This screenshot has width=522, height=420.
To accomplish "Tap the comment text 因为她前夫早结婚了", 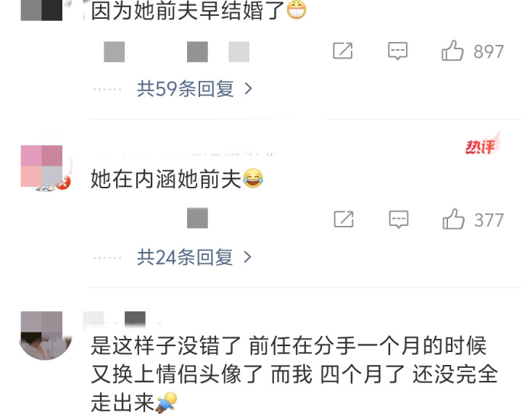I will click(187, 11).
